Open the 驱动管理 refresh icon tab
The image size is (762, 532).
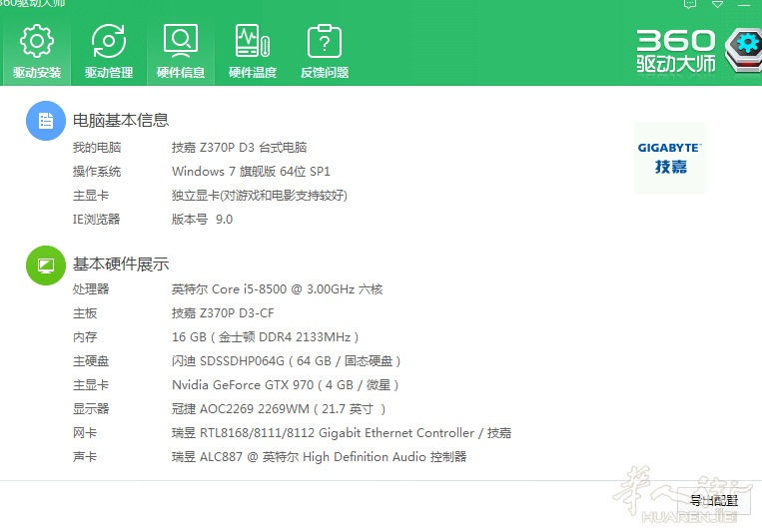109,51
